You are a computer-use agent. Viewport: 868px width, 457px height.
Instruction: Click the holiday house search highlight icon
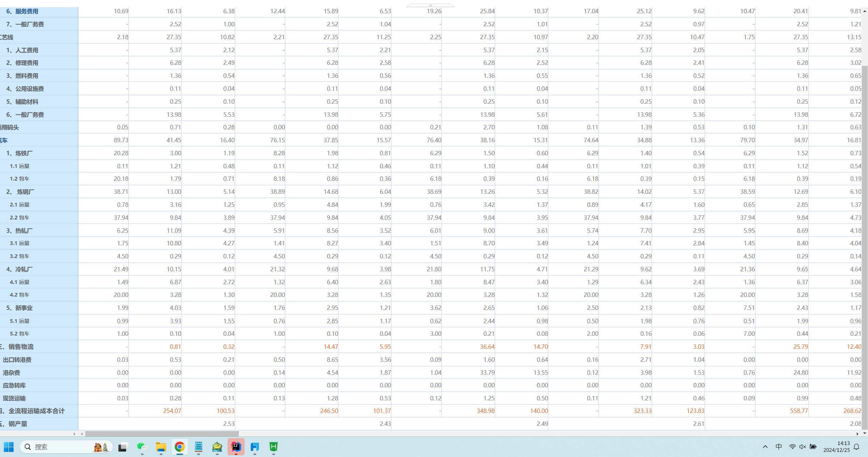tap(101, 447)
